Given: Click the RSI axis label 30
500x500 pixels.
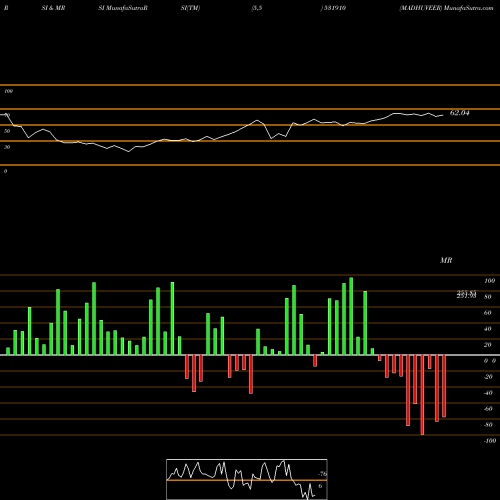Looking at the screenshot, I should pyautogui.click(x=7, y=147).
